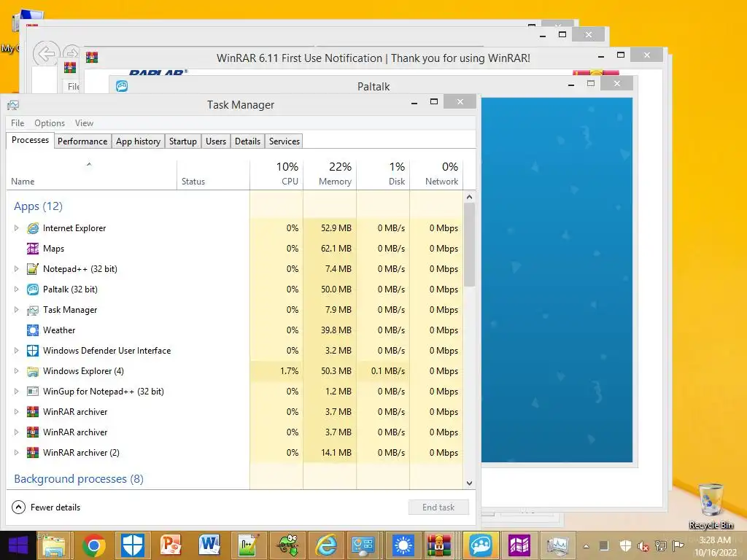Open File Explorer from the taskbar

54,545
